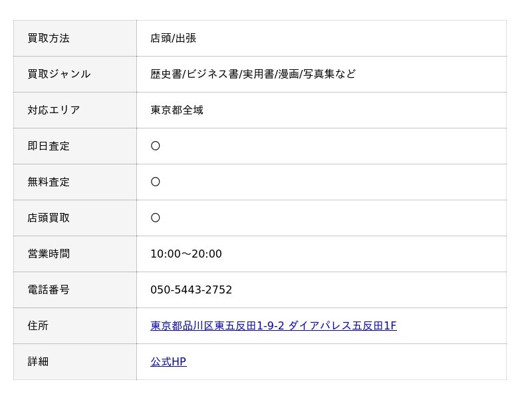Select the 電話番号 row header
The width and height of the screenshot is (532, 400).
tap(49, 290)
